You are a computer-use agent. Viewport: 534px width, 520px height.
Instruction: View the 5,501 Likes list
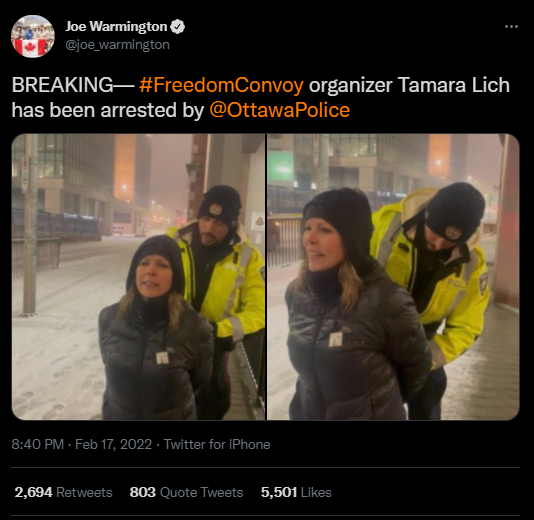pyautogui.click(x=296, y=492)
